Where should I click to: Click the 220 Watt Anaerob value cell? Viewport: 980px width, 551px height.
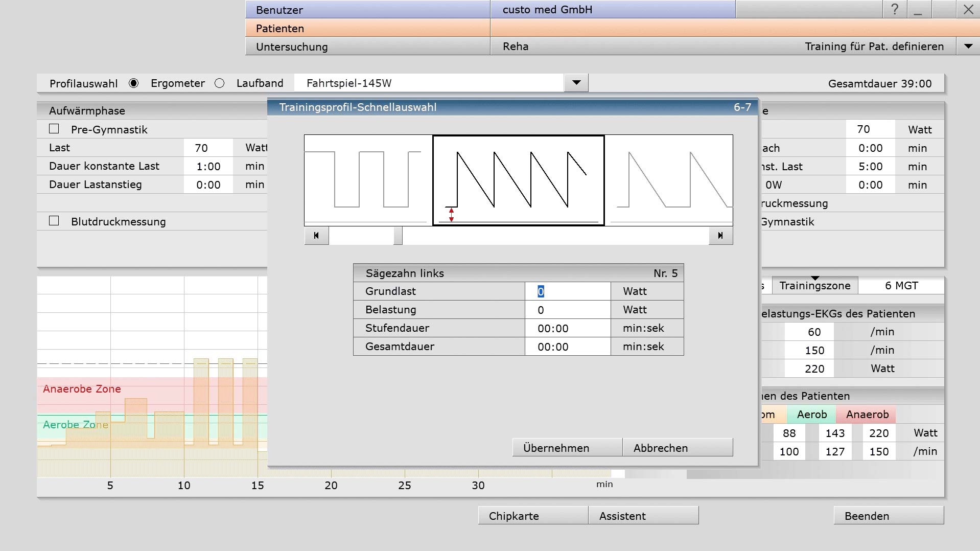coord(879,433)
